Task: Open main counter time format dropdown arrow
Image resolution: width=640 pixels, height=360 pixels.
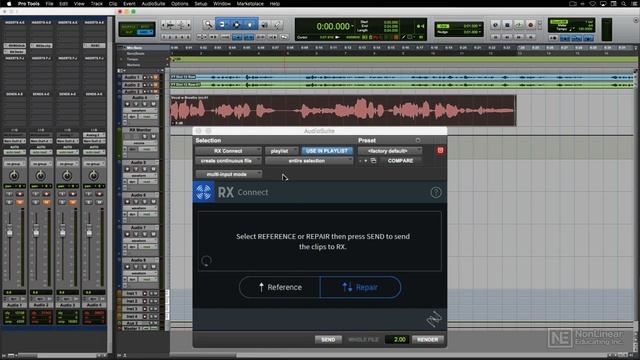Action: (x=352, y=27)
